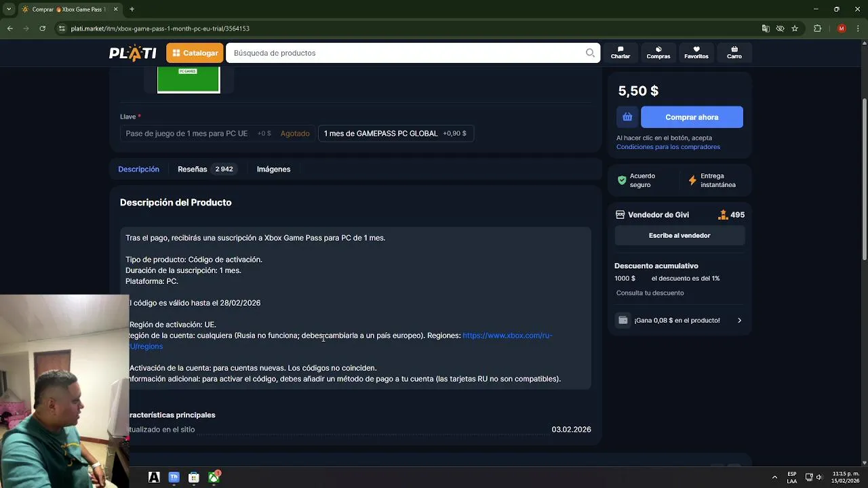The width and height of the screenshot is (868, 488).
Task: Open the Compras purchases icon
Action: 658,53
